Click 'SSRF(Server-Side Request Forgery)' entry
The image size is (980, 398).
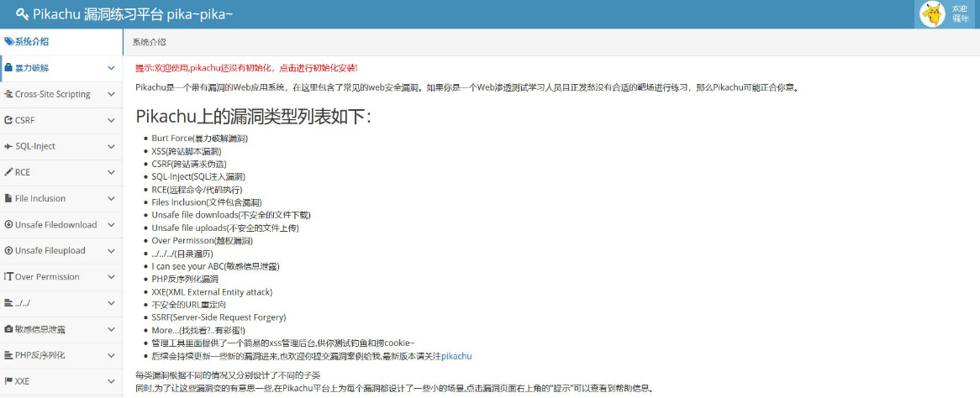[219, 317]
